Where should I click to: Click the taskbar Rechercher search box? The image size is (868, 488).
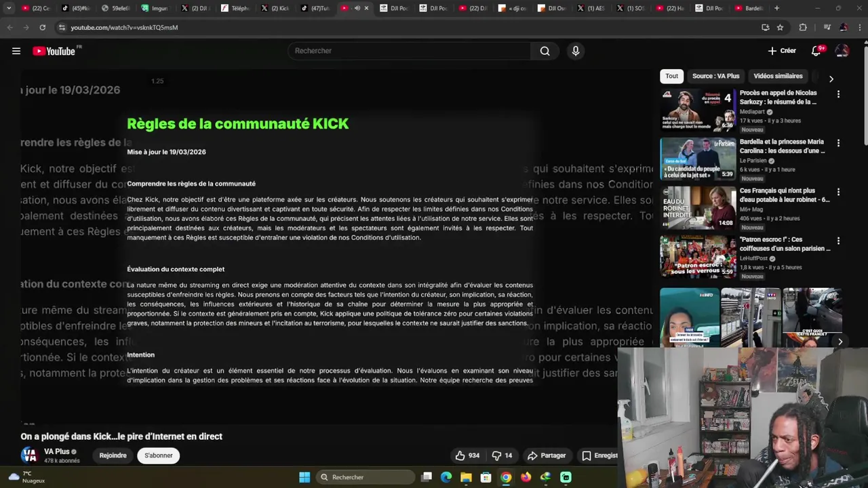tap(366, 477)
